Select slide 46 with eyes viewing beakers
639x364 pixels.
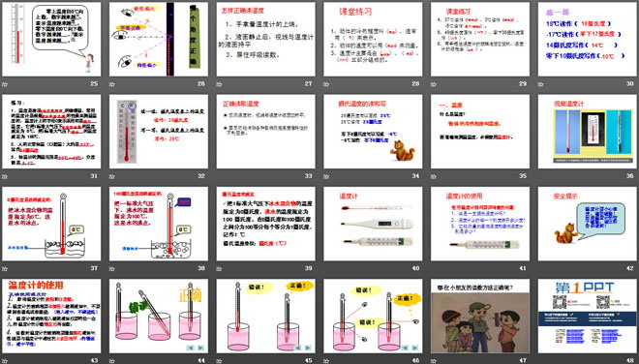373,316
